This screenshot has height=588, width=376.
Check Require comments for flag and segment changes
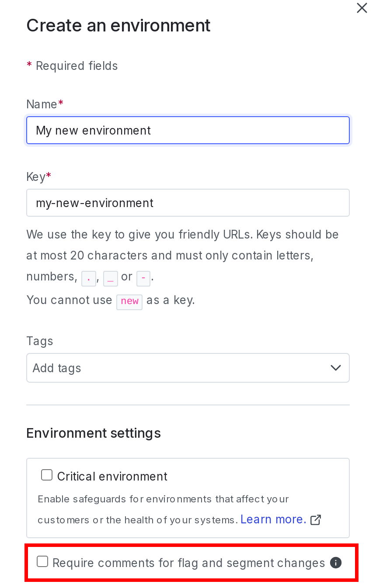pos(42,561)
